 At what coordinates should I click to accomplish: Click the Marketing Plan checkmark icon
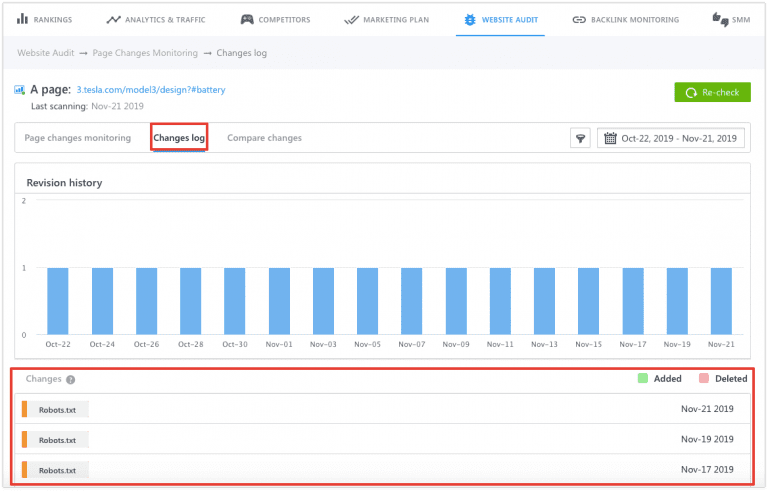[351, 20]
